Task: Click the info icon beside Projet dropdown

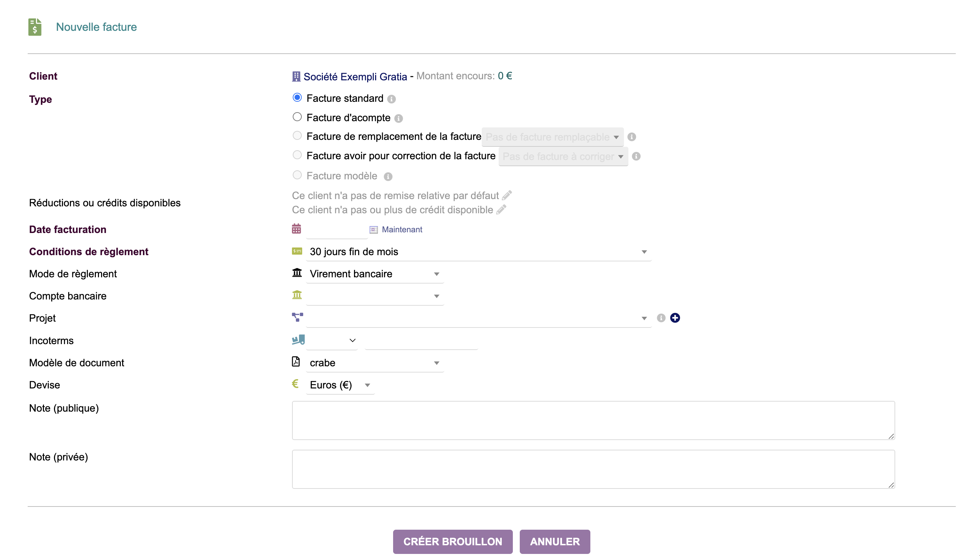Action: click(661, 318)
